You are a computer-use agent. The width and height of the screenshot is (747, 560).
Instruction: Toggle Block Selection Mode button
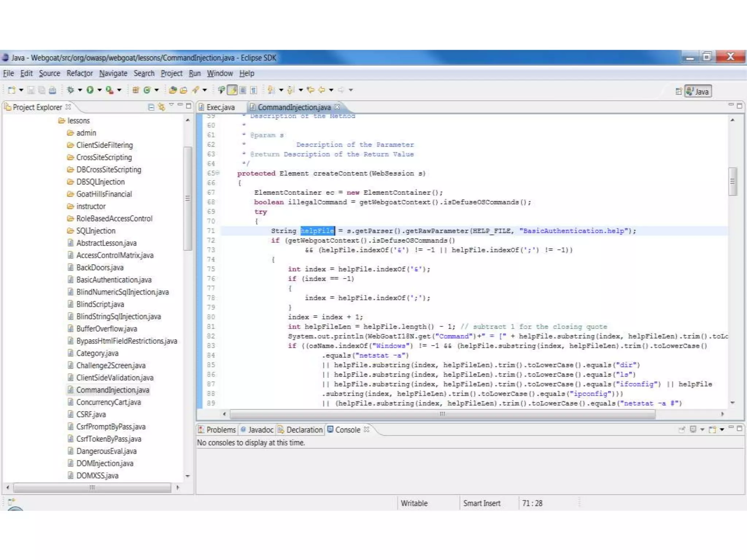(243, 90)
